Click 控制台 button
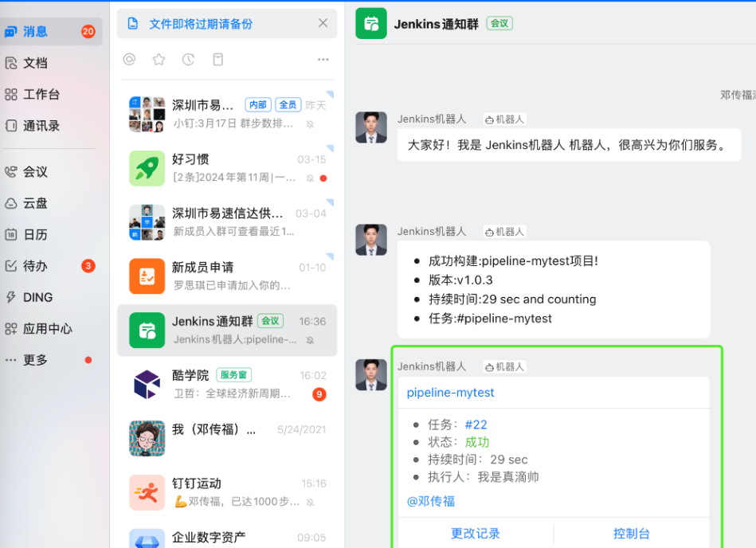 pos(631,534)
